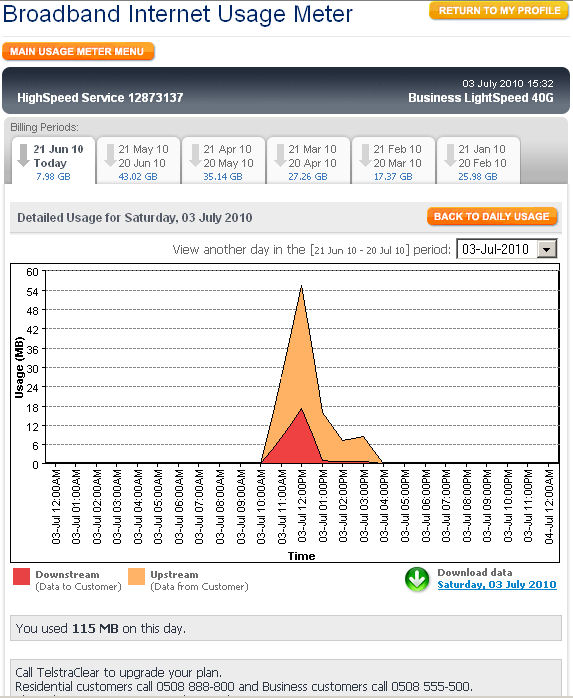Viewport: 573px width, 698px height.
Task: Click the Main Usage Meter Menu button
Action: [x=78, y=51]
